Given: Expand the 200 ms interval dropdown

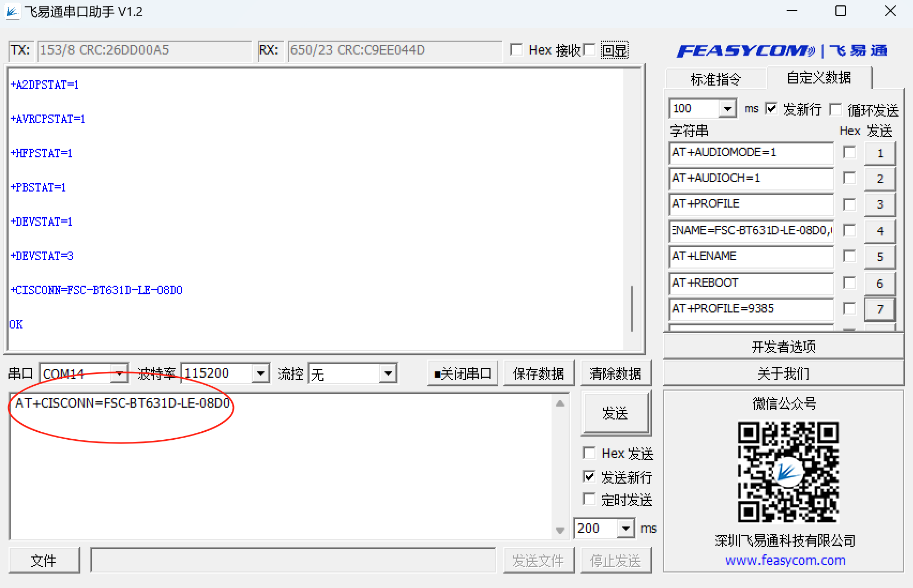Looking at the screenshot, I should [625, 529].
